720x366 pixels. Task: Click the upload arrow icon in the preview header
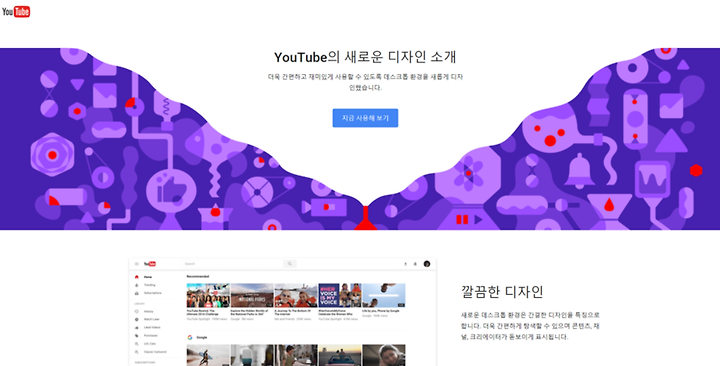click(405, 264)
